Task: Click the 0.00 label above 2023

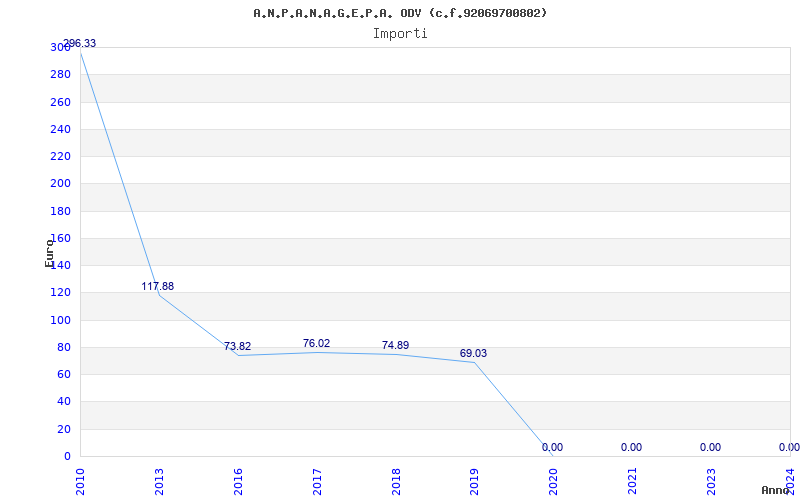Action: [x=710, y=447]
